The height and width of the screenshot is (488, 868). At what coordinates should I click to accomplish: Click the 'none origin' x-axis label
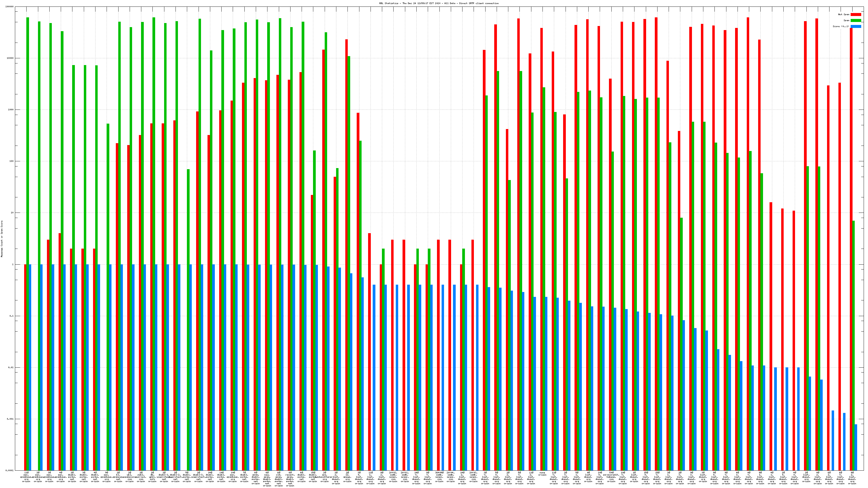click(x=542, y=474)
